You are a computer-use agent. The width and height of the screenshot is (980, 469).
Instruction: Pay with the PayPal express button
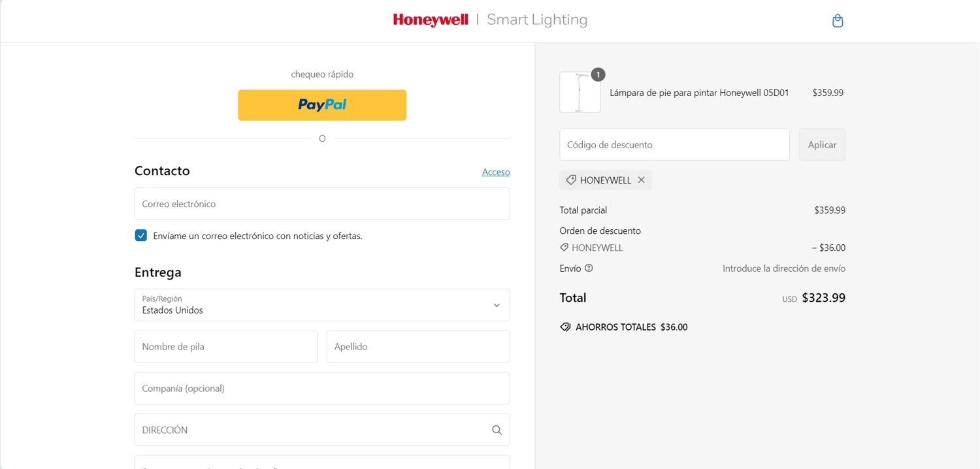(322, 105)
